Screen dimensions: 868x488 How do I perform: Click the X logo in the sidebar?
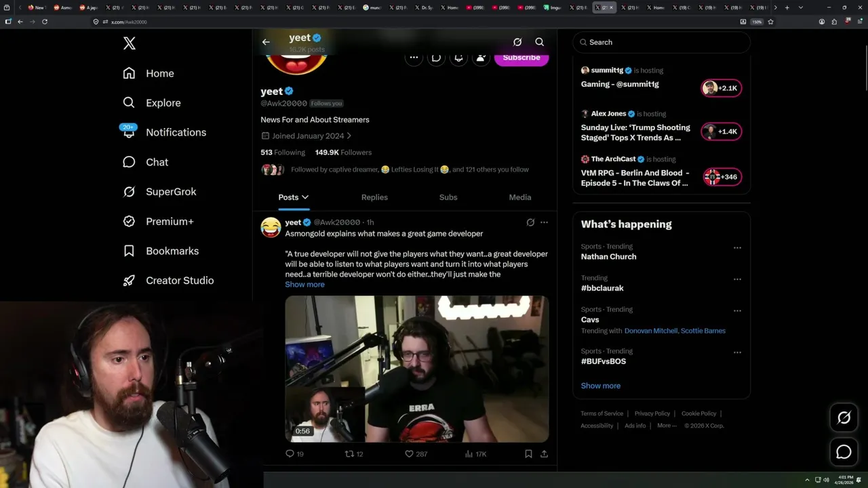[x=130, y=44]
